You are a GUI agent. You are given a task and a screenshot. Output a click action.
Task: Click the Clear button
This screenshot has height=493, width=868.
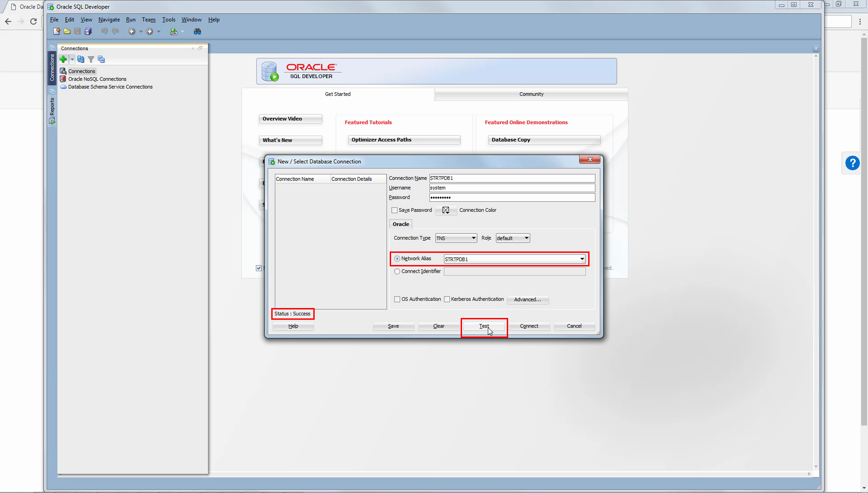[439, 326]
